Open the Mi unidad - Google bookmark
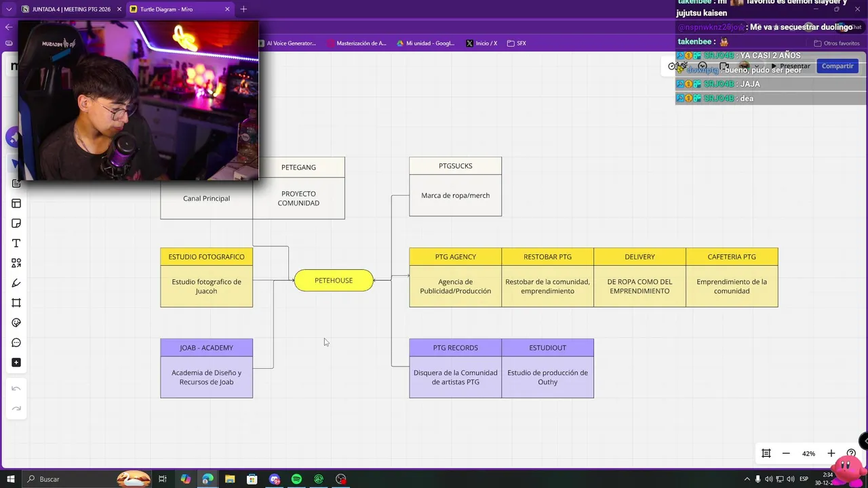This screenshot has height=488, width=868. 426,43
